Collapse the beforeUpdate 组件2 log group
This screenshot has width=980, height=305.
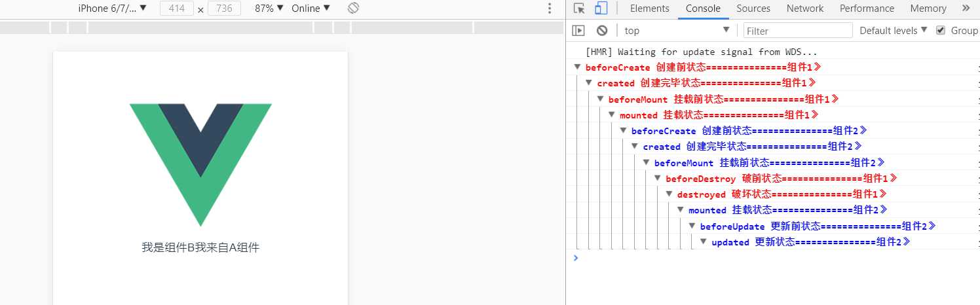point(692,226)
